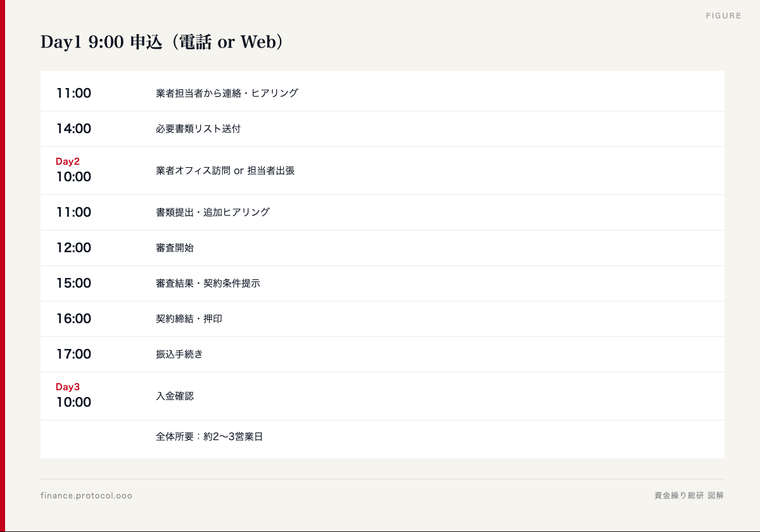Viewport: 760px width, 532px height.
Task: Click the '10:00' time under Day2
Action: pos(73,177)
